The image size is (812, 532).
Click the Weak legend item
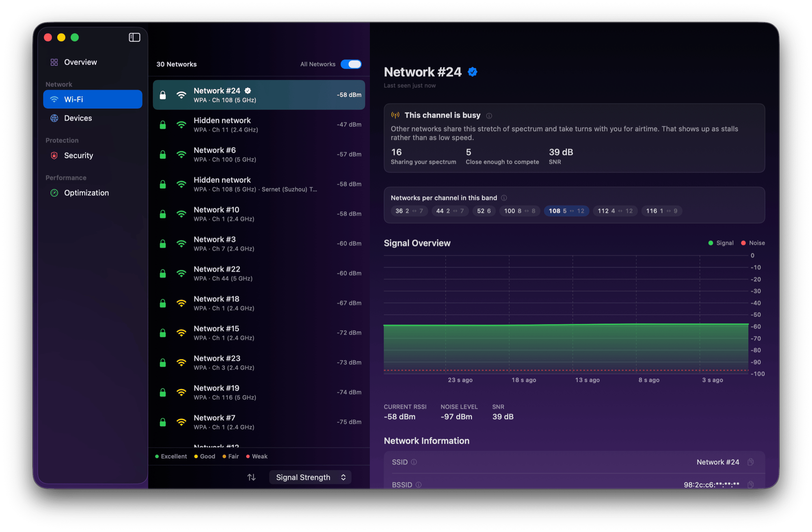[x=257, y=456]
